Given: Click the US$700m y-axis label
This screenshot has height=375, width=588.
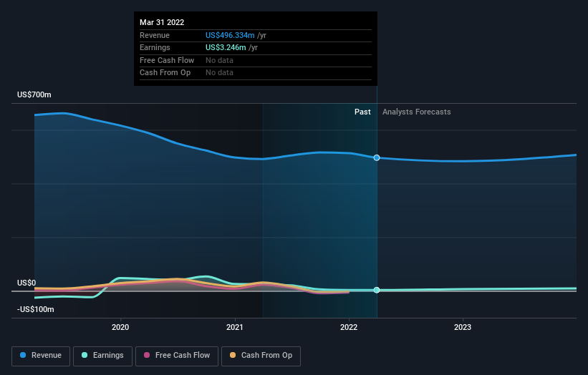Looking at the screenshot, I should 34,94.
